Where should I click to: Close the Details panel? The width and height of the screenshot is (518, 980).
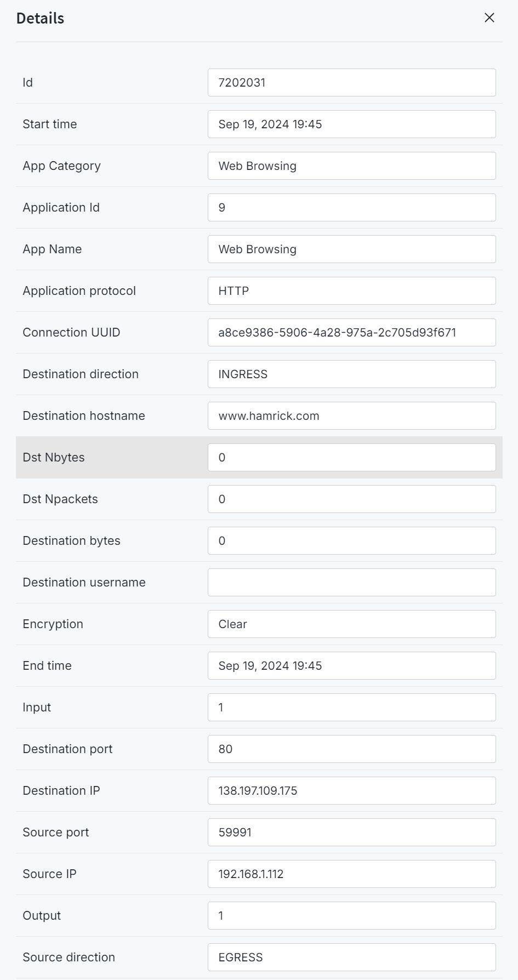coord(489,18)
